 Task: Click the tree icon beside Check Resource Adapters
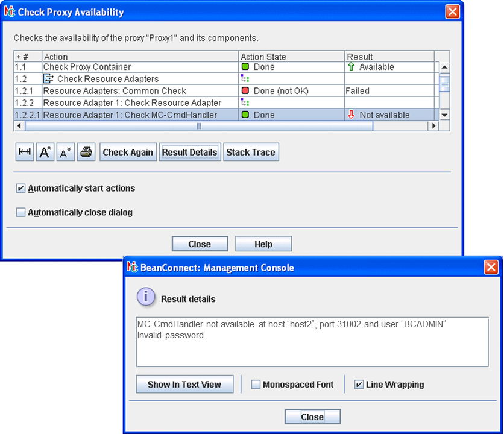tap(49, 79)
